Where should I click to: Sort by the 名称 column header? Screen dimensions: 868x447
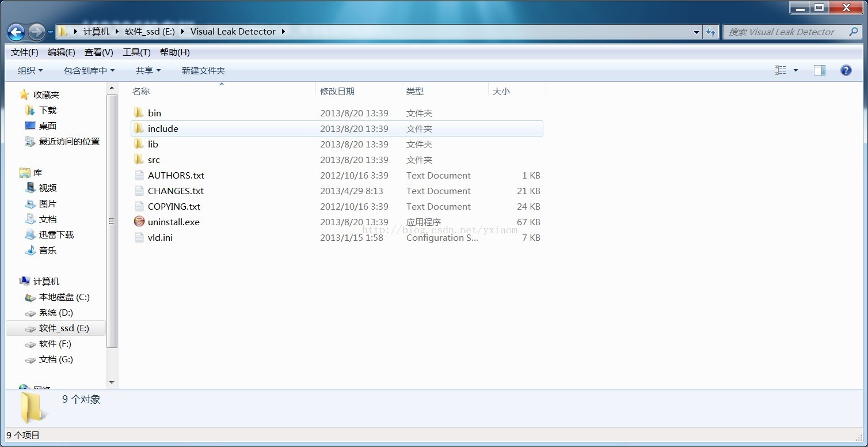click(223, 91)
